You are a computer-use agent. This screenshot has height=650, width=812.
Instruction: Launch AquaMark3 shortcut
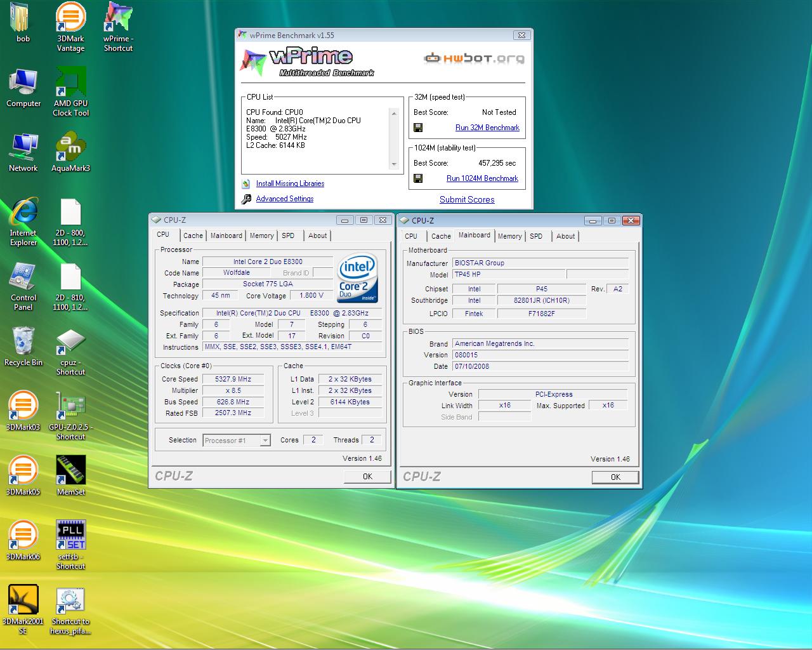70,152
